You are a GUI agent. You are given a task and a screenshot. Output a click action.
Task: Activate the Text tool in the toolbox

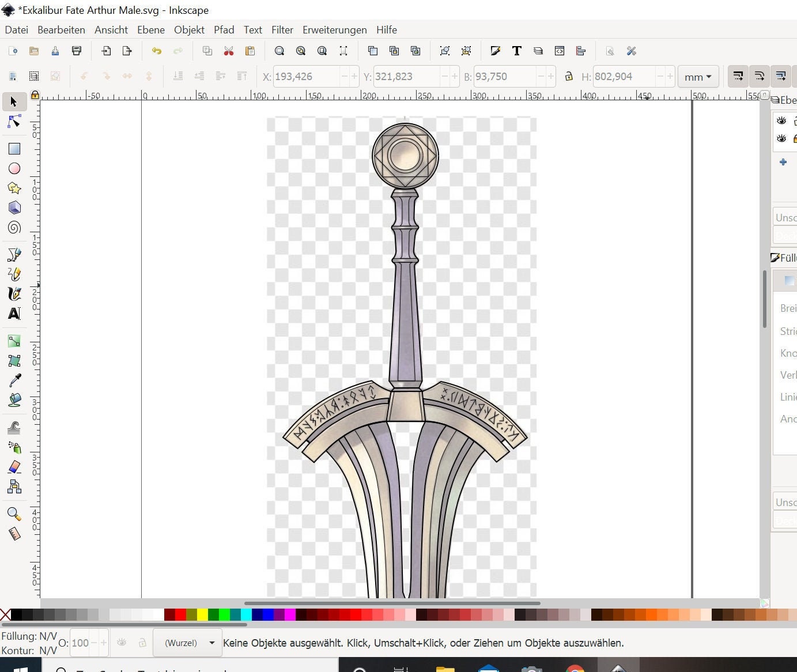click(14, 314)
